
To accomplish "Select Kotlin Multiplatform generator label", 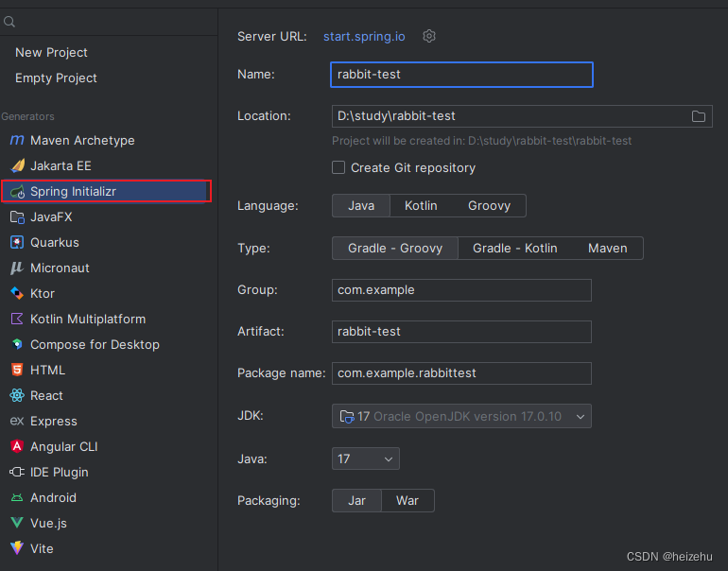I will coord(88,319).
